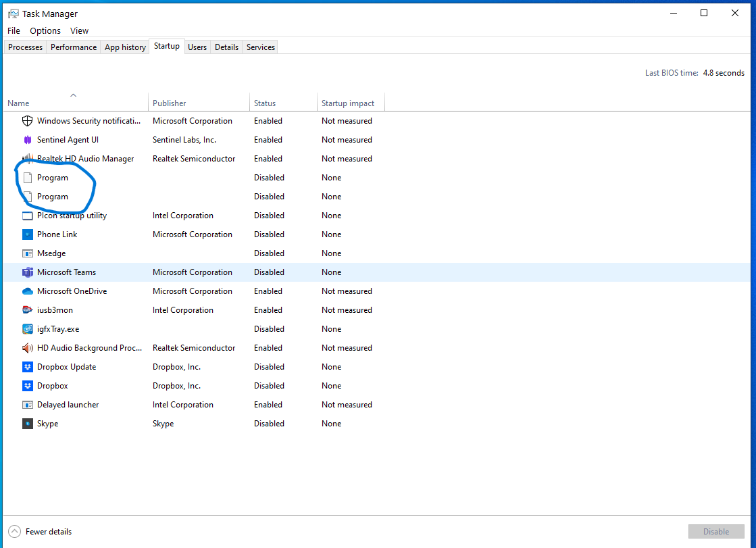Click Not measured impact for iusb3mon
The height and width of the screenshot is (548, 756).
click(347, 310)
